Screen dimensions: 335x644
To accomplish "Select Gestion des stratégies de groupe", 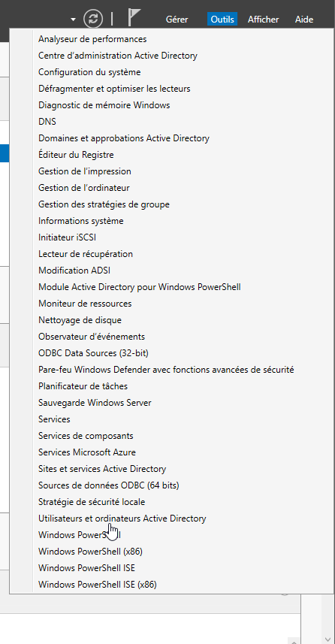I will [104, 204].
